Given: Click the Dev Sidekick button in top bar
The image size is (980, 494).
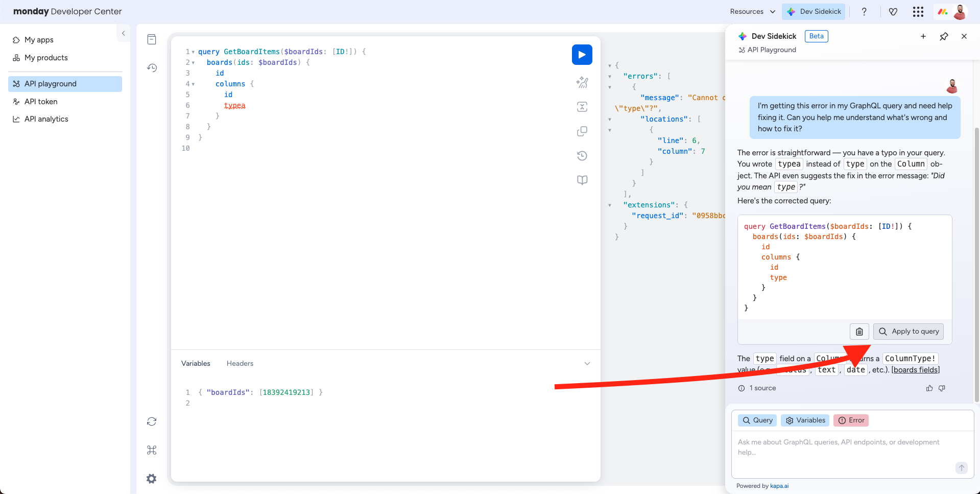Looking at the screenshot, I should click(814, 12).
